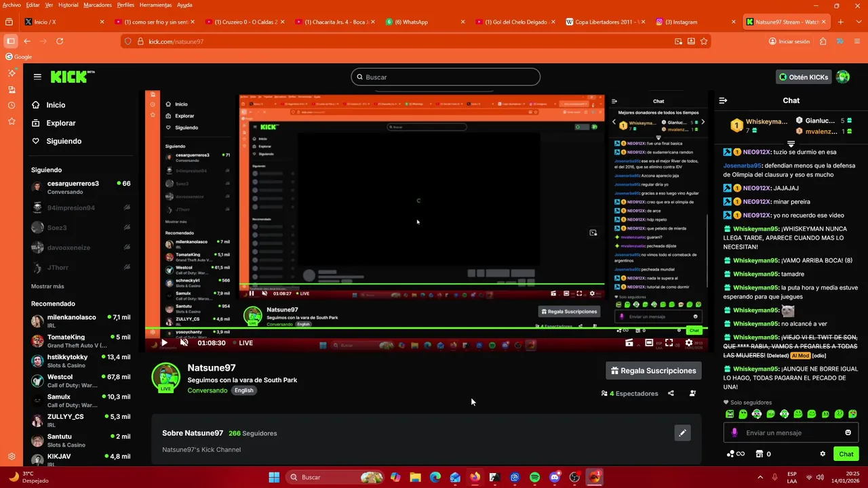This screenshot has width=868, height=488.
Task: Unmute the stream player audio
Action: [x=184, y=343]
